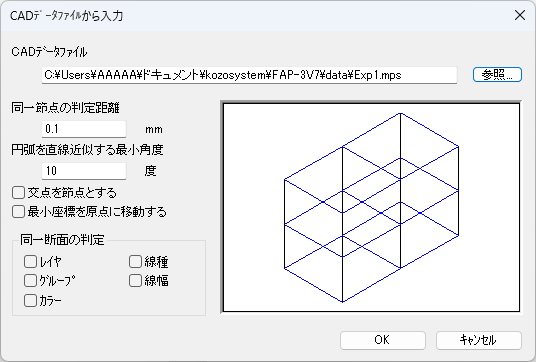Image resolution: width=536 pixels, height=362 pixels.
Task: Close the CADデータファイルから入力 dialog
Action: coord(520,15)
